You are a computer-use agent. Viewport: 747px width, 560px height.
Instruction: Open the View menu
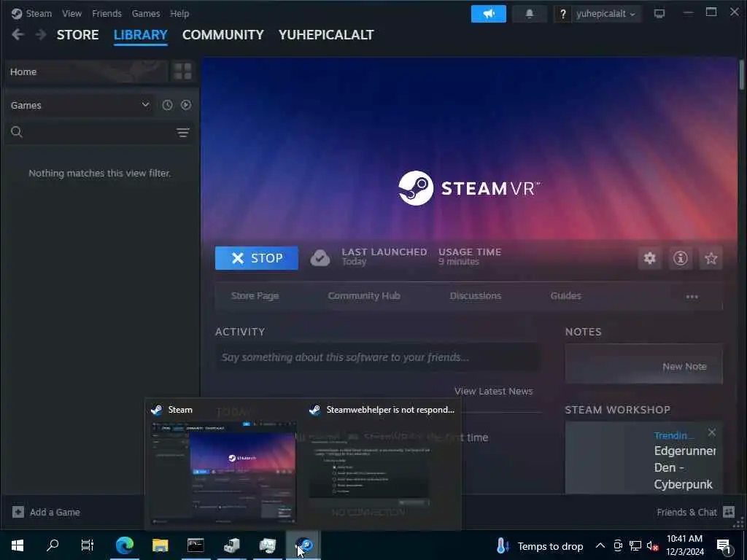71,13
